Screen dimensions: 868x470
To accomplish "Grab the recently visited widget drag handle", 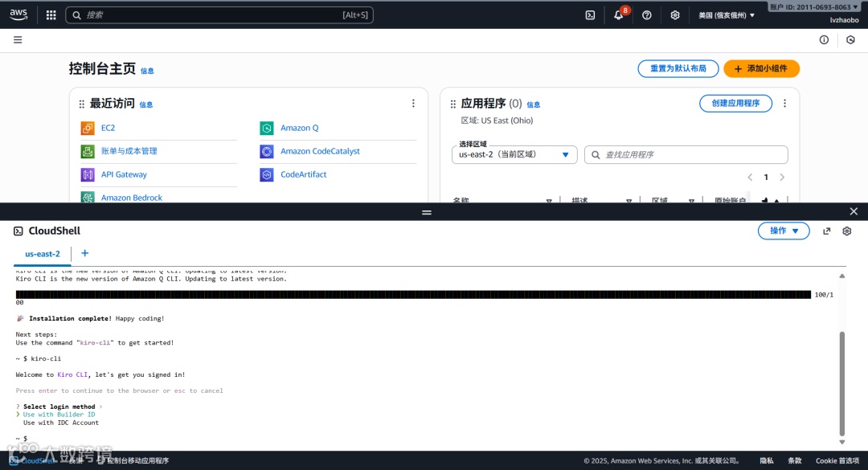I will pyautogui.click(x=81, y=104).
